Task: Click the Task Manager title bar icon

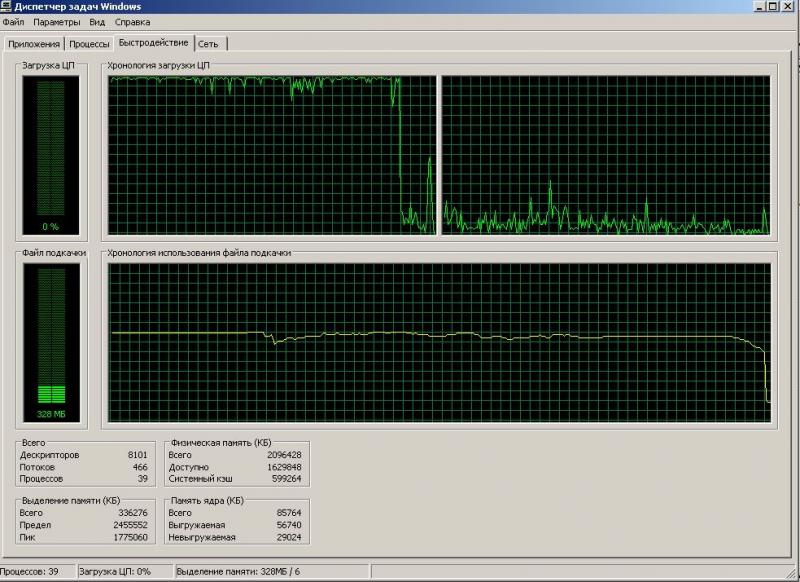Action: coord(7,6)
